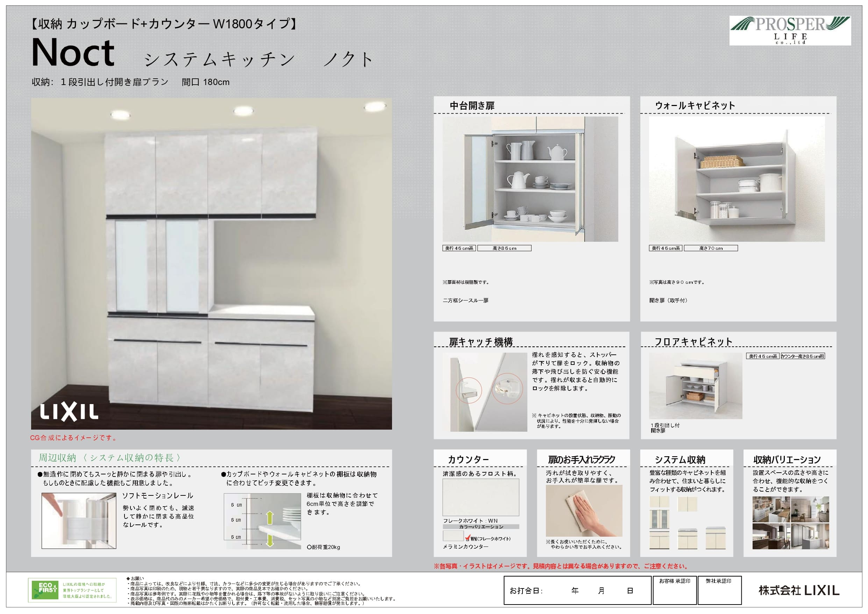The image size is (868, 614).
Task: Click the 高さ85cm tag under 中台開き扉
Action: click(x=504, y=248)
